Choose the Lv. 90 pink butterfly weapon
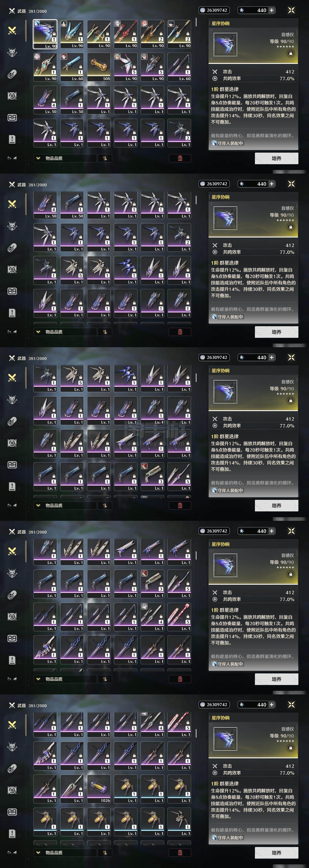Viewport: 309px width, 868px height. pyautogui.click(x=126, y=67)
